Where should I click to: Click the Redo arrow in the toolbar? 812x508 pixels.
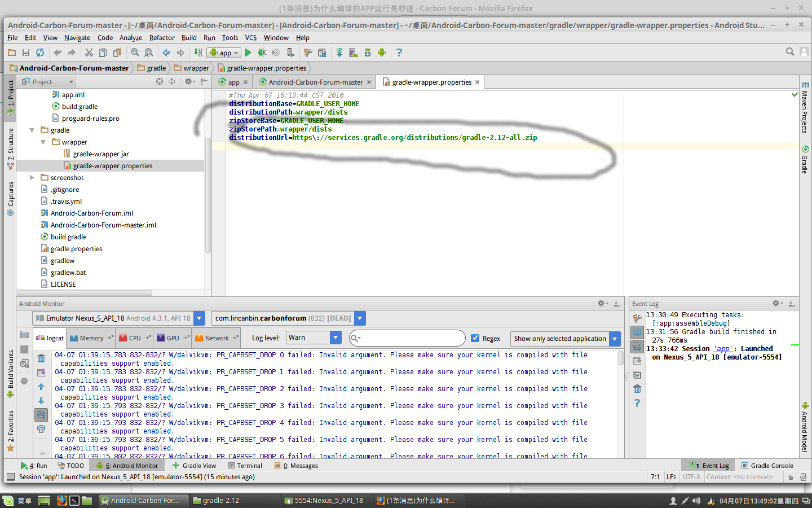[x=72, y=52]
